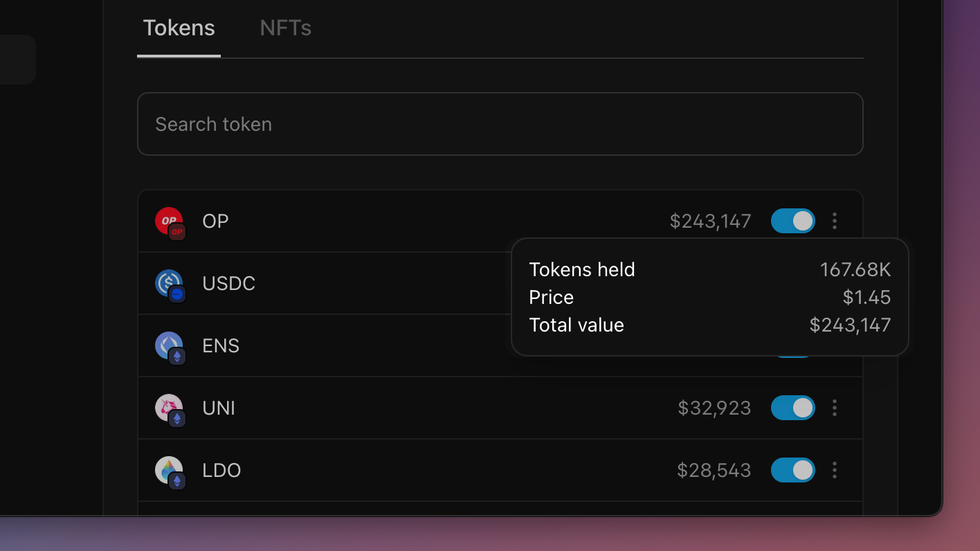Disable the OP token toggle
This screenshot has width=980, height=551.
[x=792, y=221]
